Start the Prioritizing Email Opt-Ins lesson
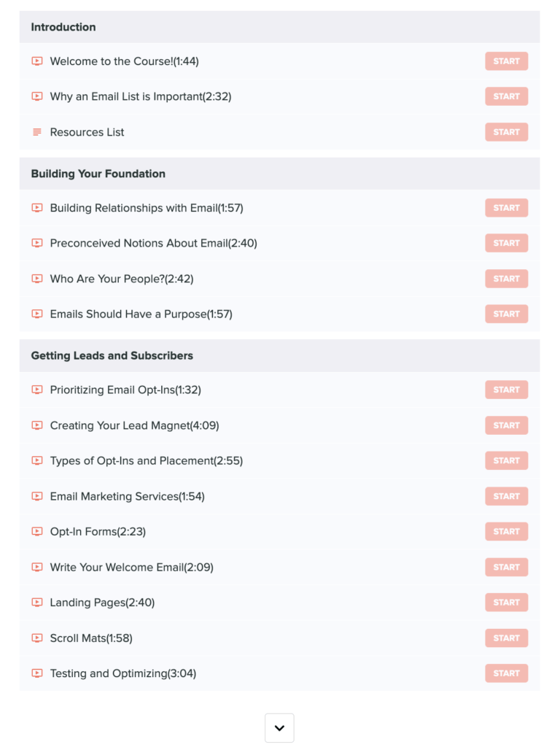Screen dimensions: 560x750 tap(507, 390)
